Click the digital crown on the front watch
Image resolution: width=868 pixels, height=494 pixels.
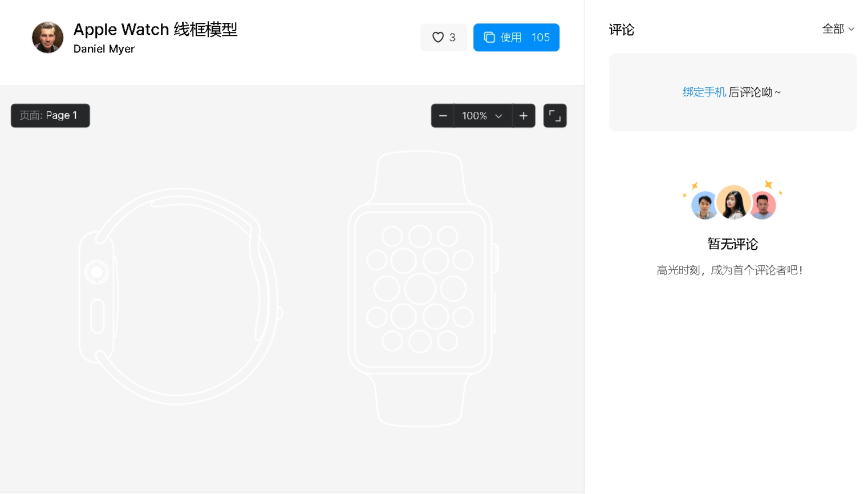[496, 258]
